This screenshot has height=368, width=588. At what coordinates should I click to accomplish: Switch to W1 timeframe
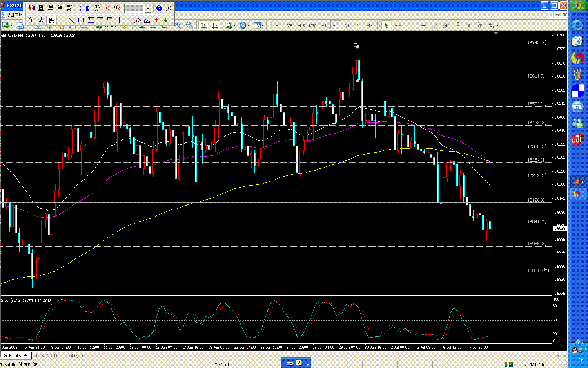[x=359, y=25]
